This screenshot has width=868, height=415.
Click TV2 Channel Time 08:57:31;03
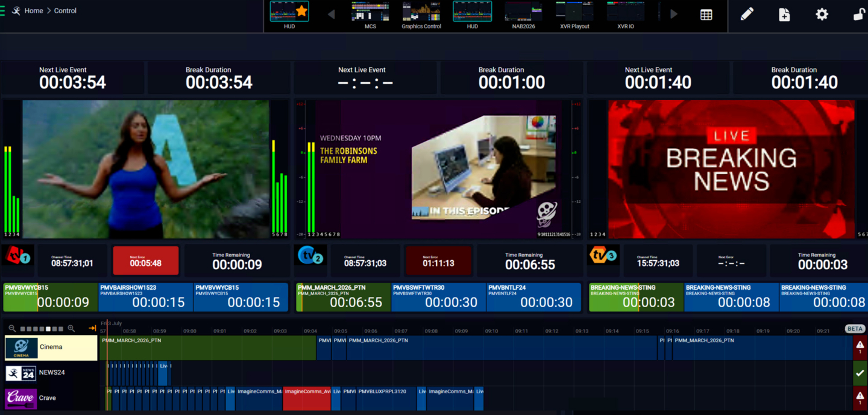pyautogui.click(x=365, y=261)
